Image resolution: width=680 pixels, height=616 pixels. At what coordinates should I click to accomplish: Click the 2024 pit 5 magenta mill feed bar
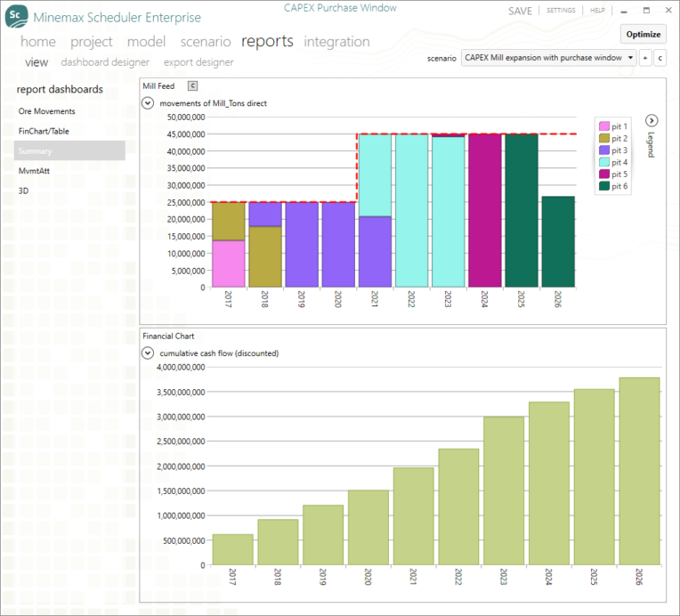pos(485,211)
